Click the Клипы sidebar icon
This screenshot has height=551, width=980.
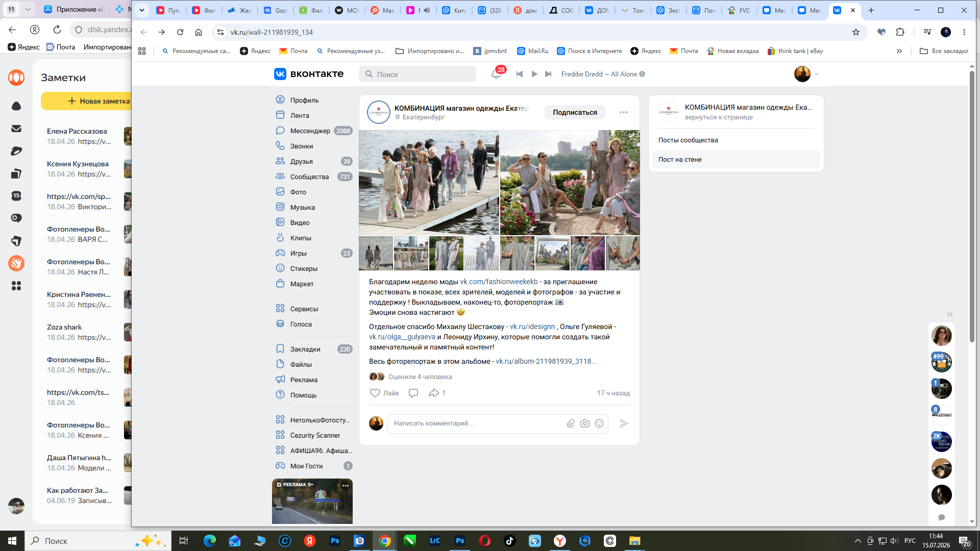click(x=280, y=238)
